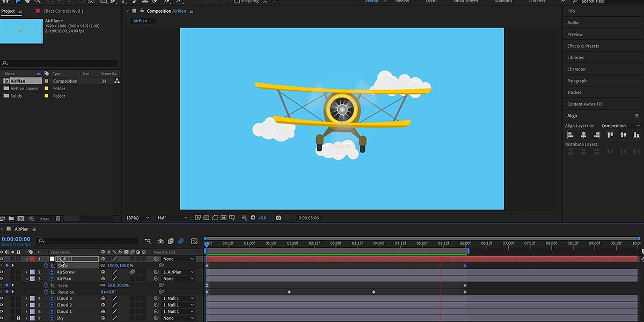This screenshot has width=644, height=322.
Task: Click the timeline current time 0:00:00:00
Action: [x=16, y=239]
